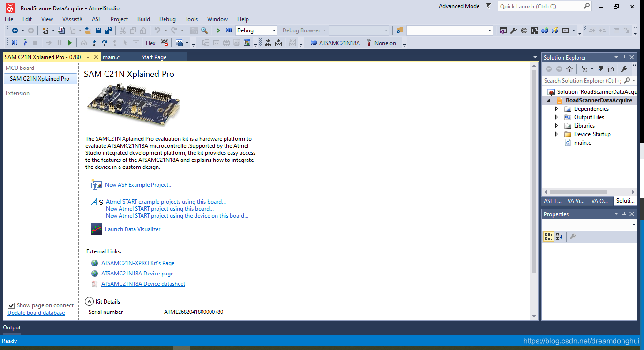Click the Continue green arrow in debug toolbar
This screenshot has height=350, width=644.
tap(70, 43)
